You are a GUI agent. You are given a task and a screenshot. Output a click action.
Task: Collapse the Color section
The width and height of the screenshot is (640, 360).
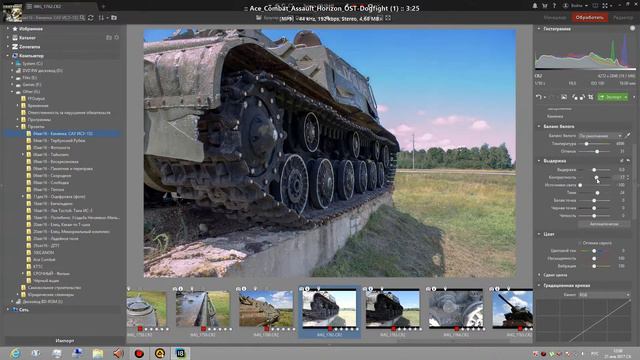tap(539, 234)
